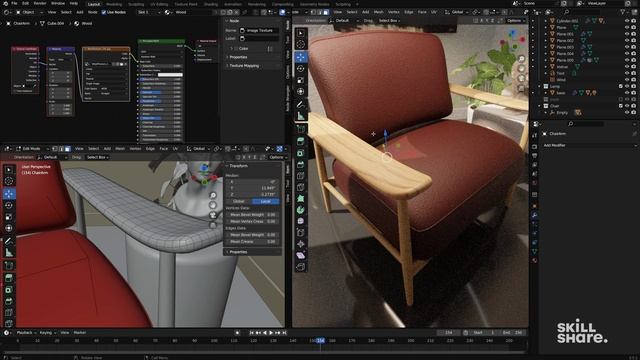The image size is (640, 360).
Task: Choose the Rotate tool in the left viewport toolbar
Action: click(9, 205)
